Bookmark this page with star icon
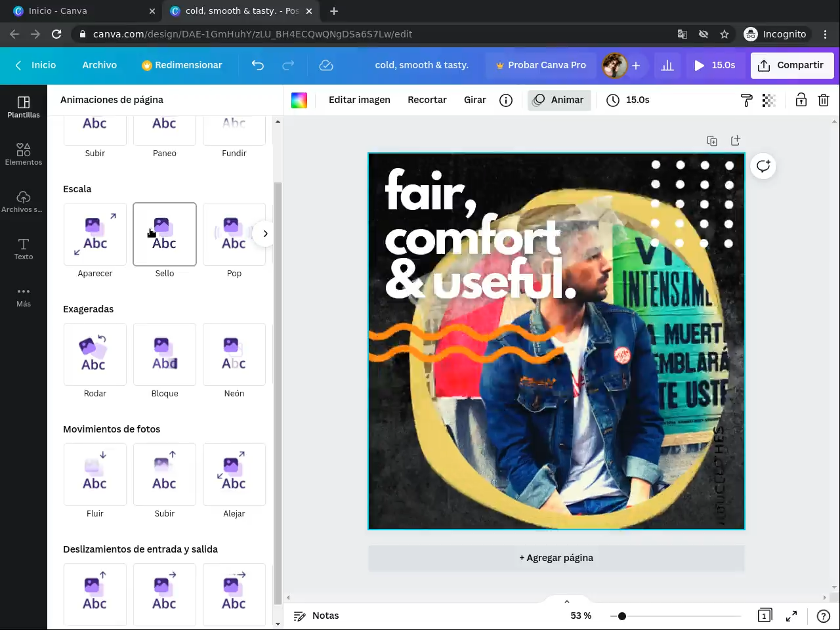Viewport: 840px width, 630px height. click(724, 34)
